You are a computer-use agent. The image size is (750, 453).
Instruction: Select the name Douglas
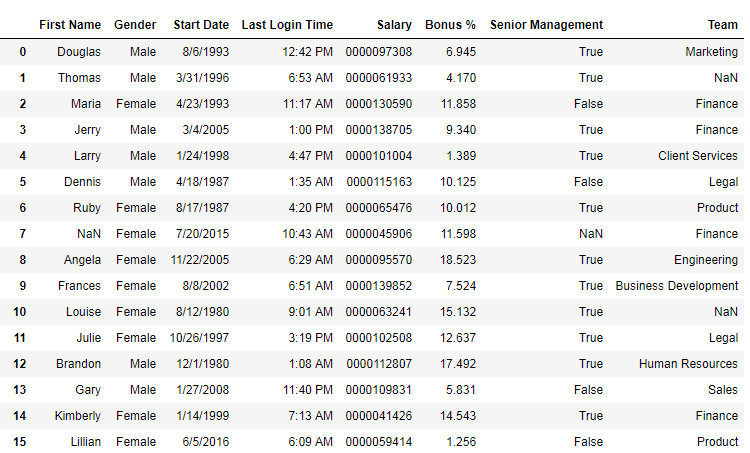79,51
